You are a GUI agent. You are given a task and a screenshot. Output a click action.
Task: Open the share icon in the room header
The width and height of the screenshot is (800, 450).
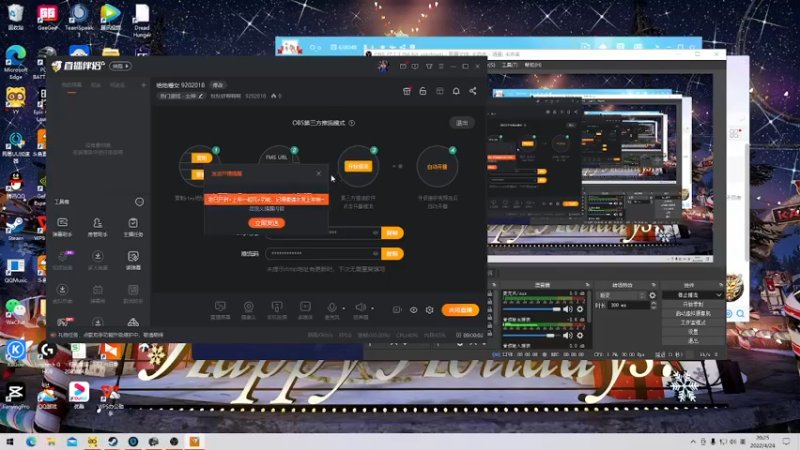(x=473, y=91)
